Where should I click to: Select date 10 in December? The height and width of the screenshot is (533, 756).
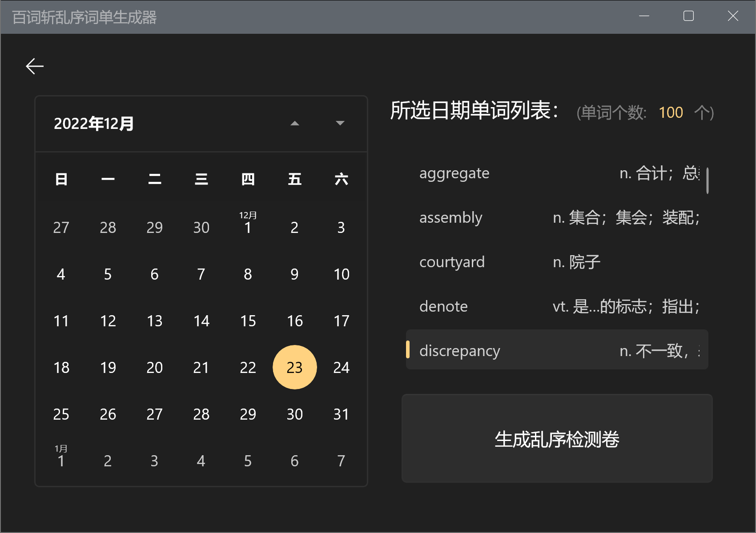[x=341, y=274]
